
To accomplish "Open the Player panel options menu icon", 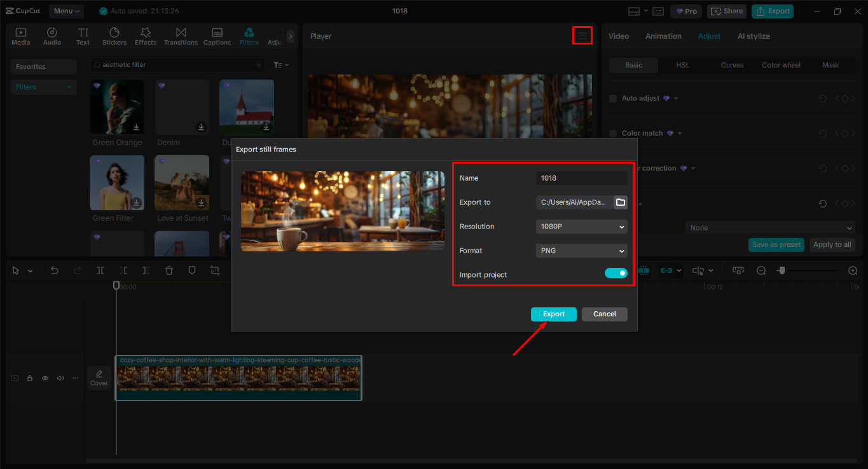I will [x=582, y=36].
